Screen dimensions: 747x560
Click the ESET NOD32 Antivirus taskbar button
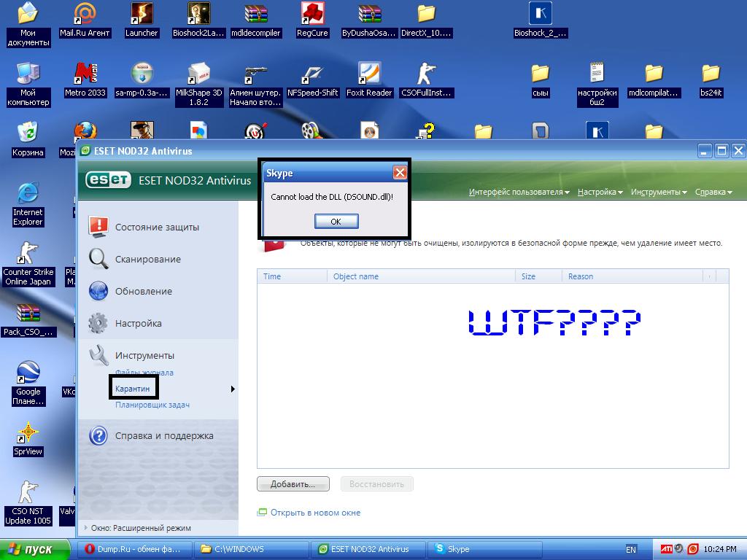point(368,549)
